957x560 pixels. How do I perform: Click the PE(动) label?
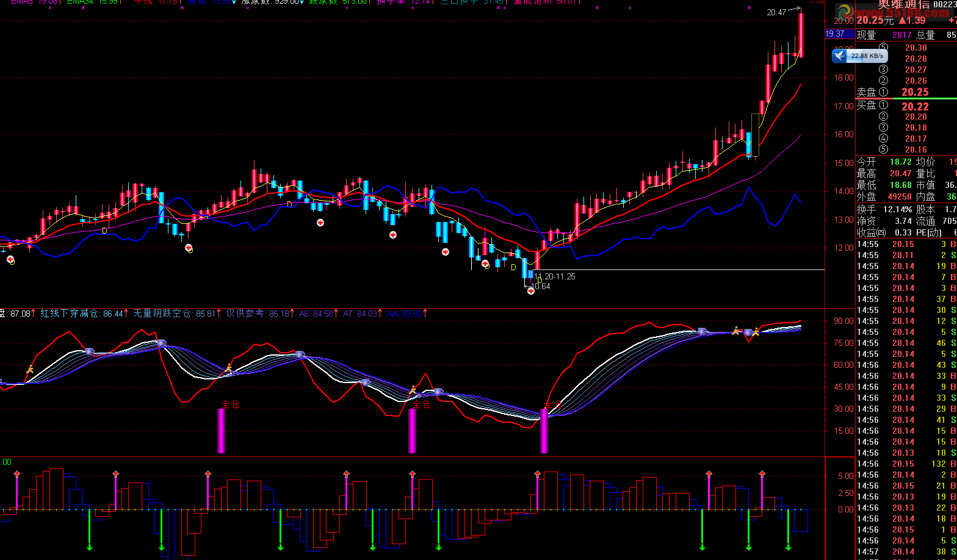pyautogui.click(x=928, y=232)
